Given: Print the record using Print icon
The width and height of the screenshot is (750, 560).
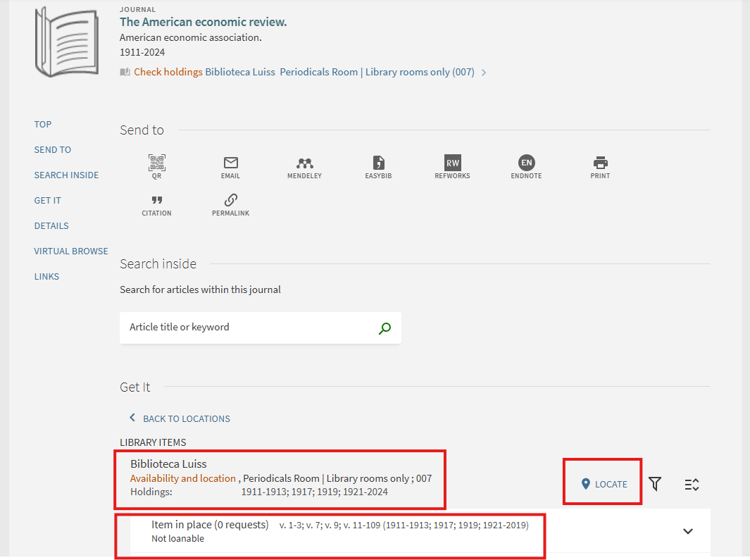Looking at the screenshot, I should pyautogui.click(x=600, y=163).
